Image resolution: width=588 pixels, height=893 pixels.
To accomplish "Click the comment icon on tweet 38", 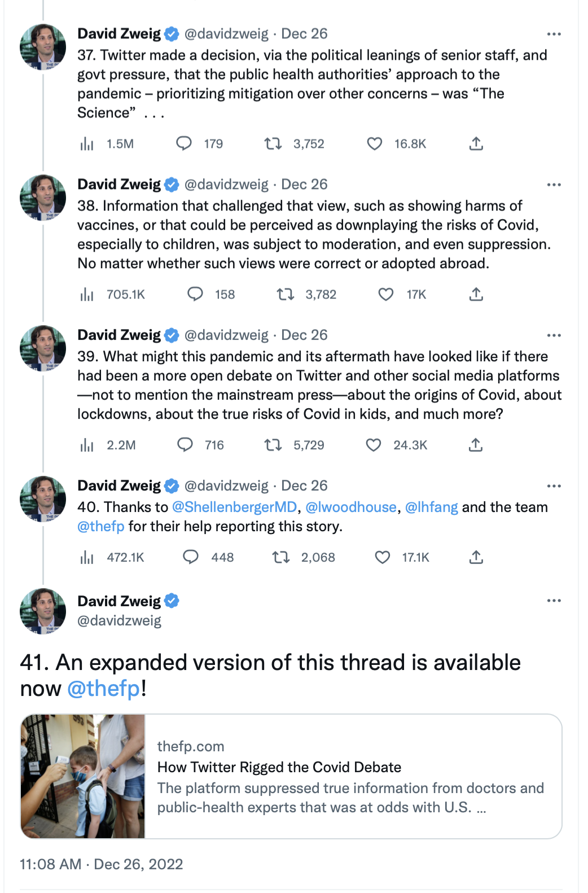I will 195,295.
